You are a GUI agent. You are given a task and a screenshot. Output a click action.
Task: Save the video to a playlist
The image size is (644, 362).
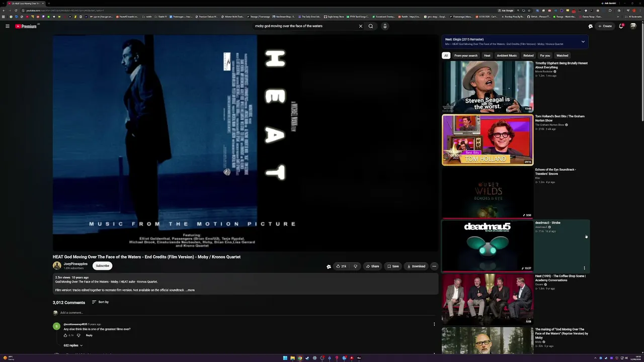[393, 266]
